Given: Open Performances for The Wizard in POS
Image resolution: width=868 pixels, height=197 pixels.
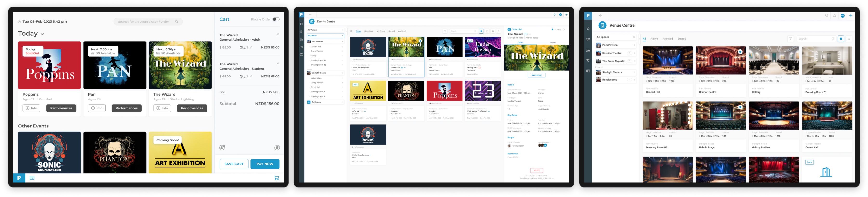Looking at the screenshot, I should (192, 108).
